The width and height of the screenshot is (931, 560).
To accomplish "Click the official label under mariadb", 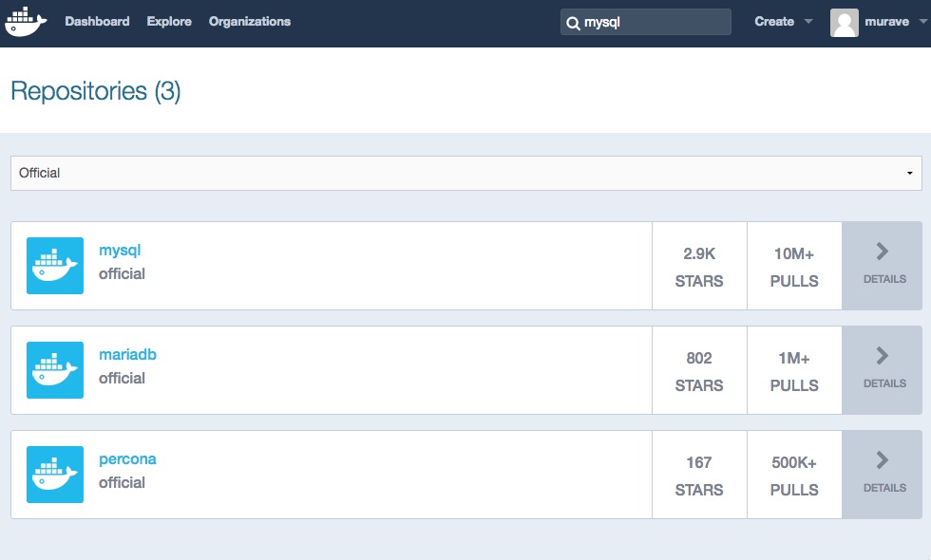I will click(x=122, y=378).
